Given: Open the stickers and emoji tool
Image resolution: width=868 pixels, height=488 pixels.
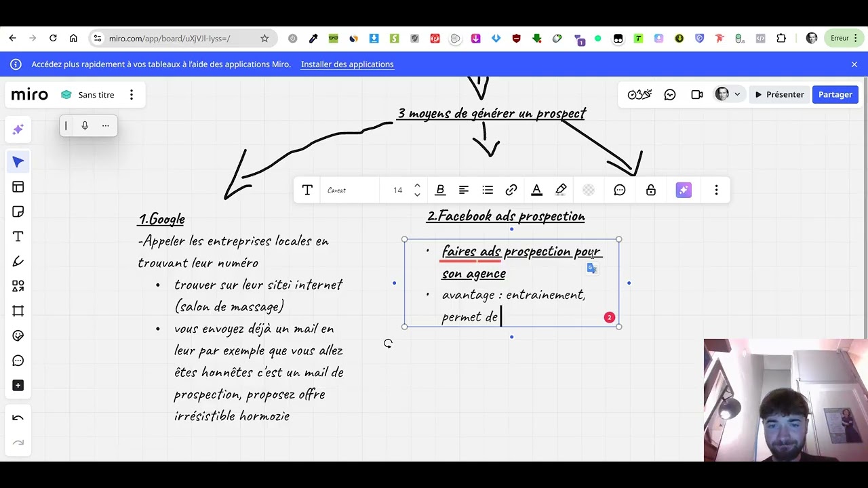Looking at the screenshot, I should coord(18,335).
